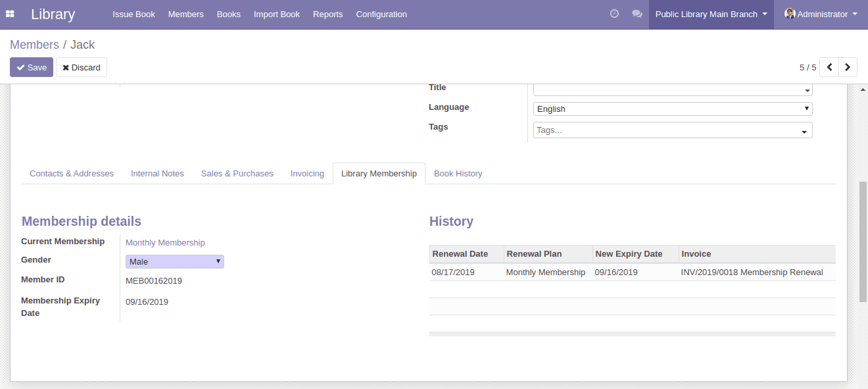Viewport: 868px width, 389px height.
Task: Open the Reports menu
Action: tap(327, 14)
